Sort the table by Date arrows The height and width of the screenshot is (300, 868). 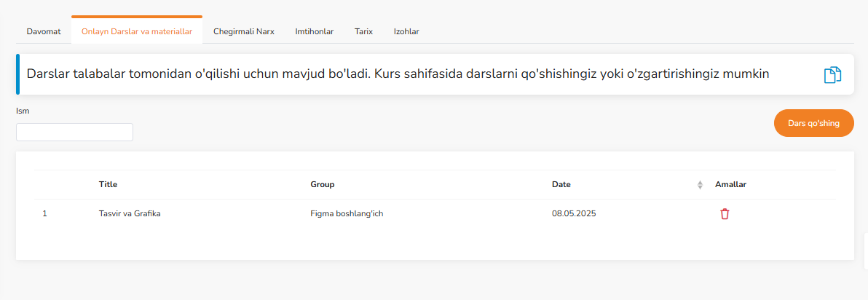pyautogui.click(x=700, y=185)
